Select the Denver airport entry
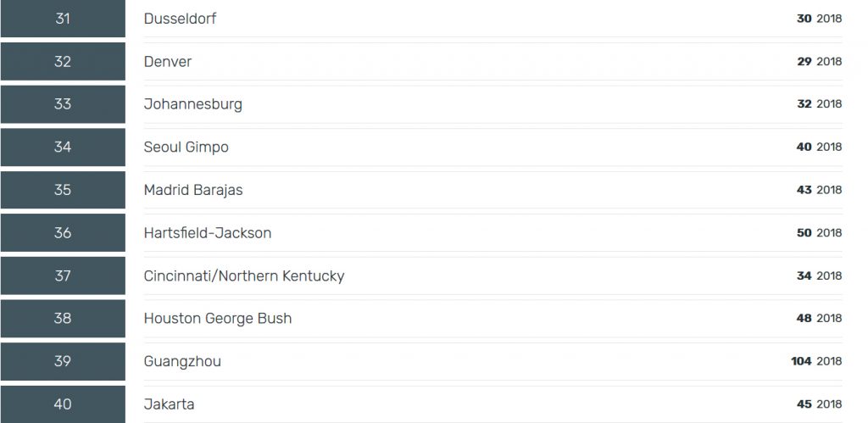The height and width of the screenshot is (423, 868). pos(168,62)
